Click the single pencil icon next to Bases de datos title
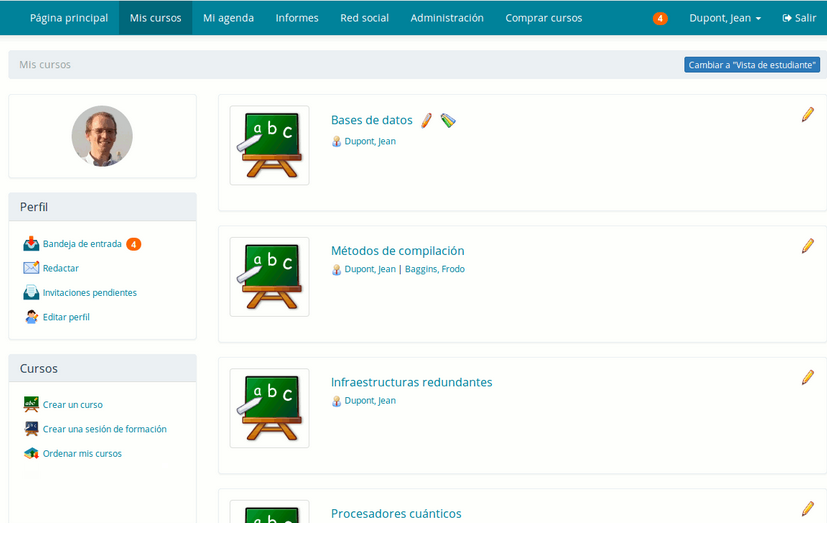827x540 pixels. pos(426,120)
